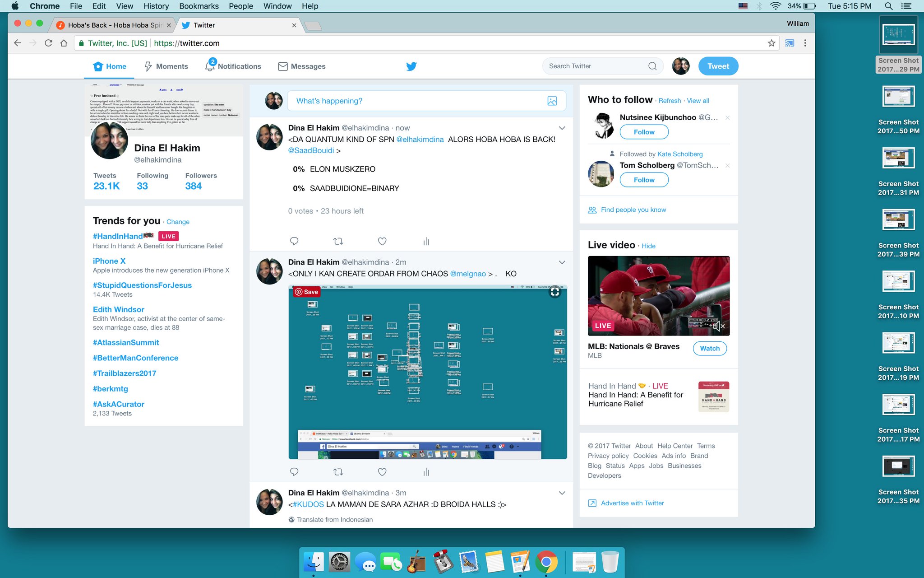Click Refresh in Who to follow
This screenshot has width=924, height=578.
tap(670, 101)
